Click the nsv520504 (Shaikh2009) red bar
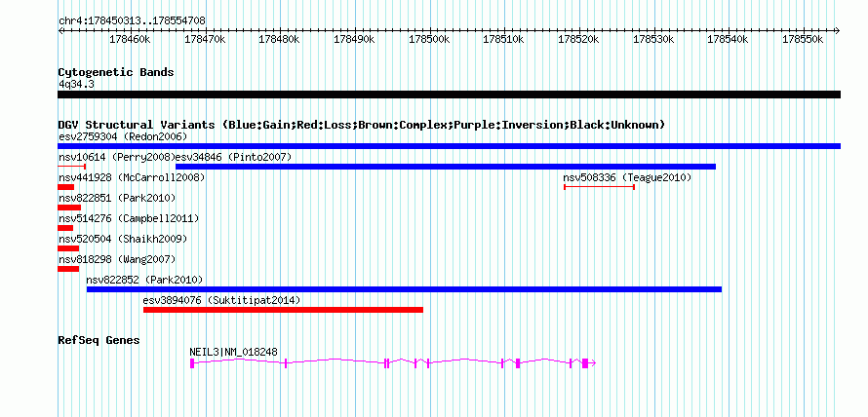868x417 pixels. (68, 248)
